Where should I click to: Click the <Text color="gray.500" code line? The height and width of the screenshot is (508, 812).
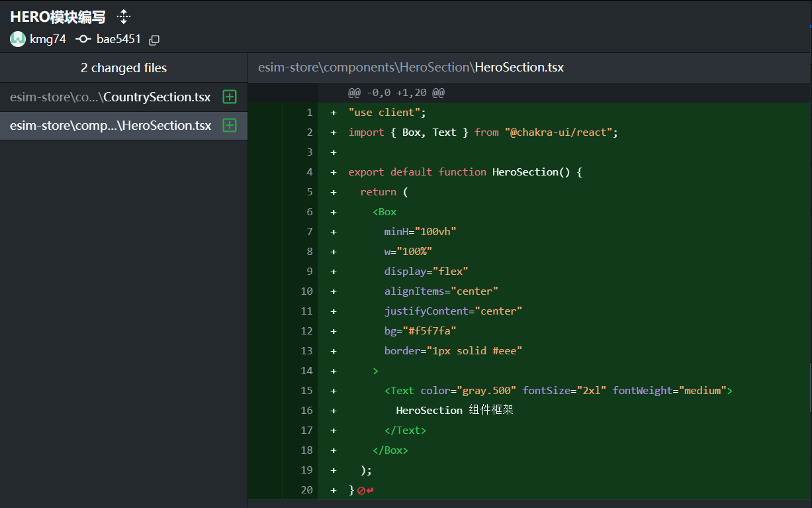click(559, 391)
